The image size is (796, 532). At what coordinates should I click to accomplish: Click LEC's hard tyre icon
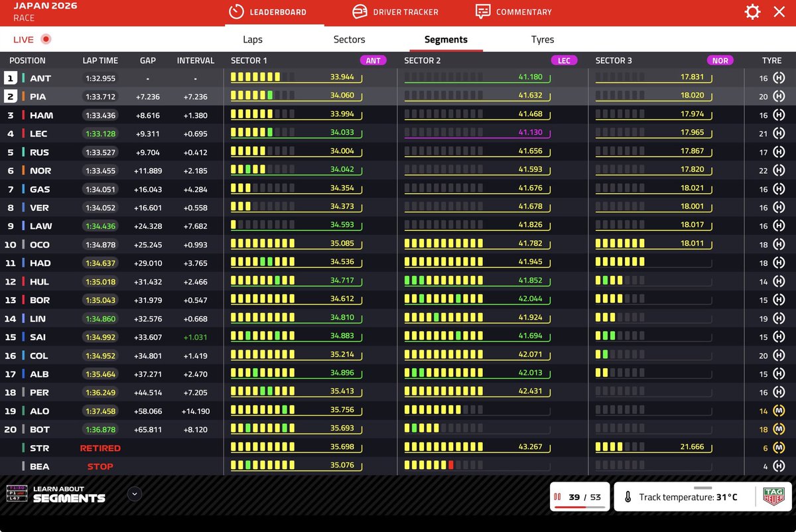pyautogui.click(x=780, y=134)
